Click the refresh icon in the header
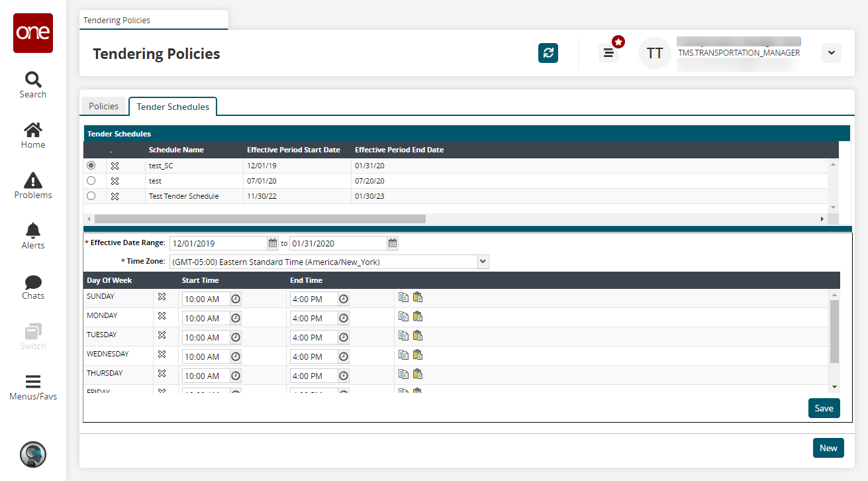868x481 pixels. click(x=548, y=53)
